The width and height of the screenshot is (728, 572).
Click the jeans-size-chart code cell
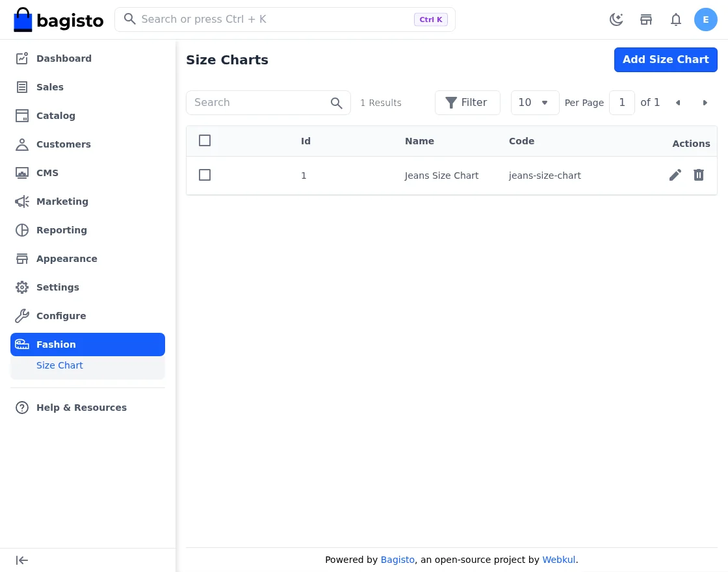[x=545, y=175]
